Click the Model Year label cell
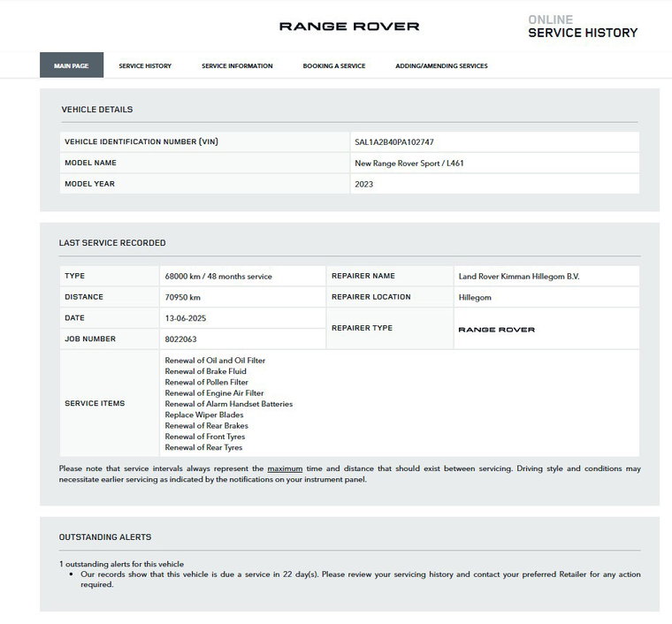The height and width of the screenshot is (624, 672). pos(205,184)
